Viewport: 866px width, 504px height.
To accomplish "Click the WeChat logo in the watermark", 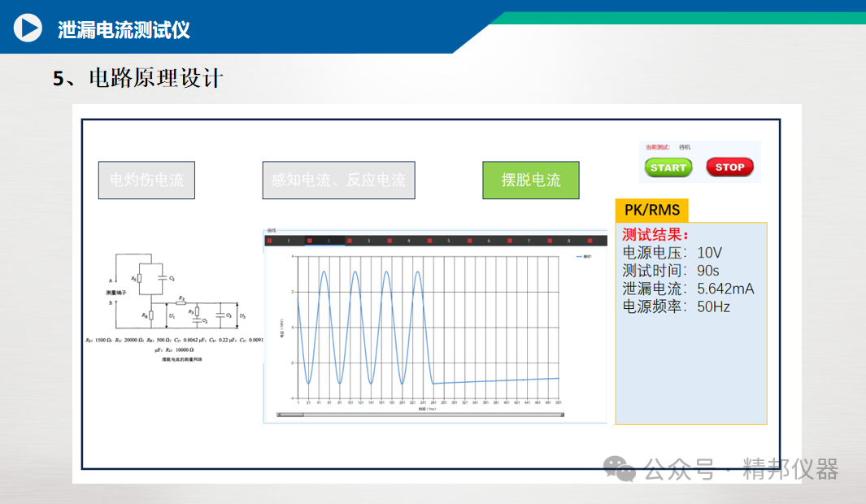I will point(619,469).
